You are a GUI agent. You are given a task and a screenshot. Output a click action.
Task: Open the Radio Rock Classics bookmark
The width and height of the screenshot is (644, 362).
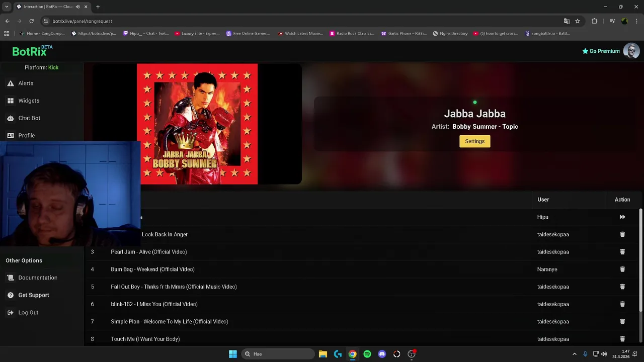(352, 34)
